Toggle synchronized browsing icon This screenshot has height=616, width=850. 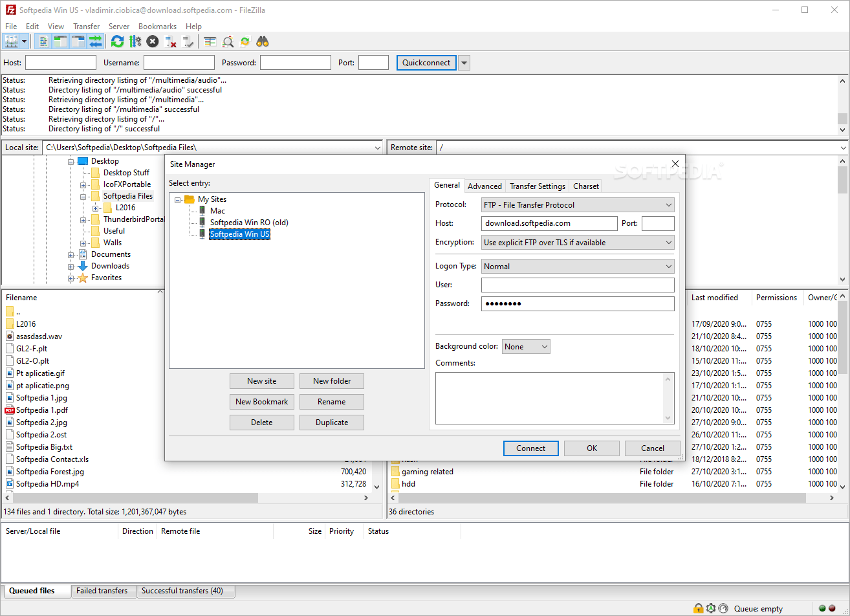[x=245, y=41]
